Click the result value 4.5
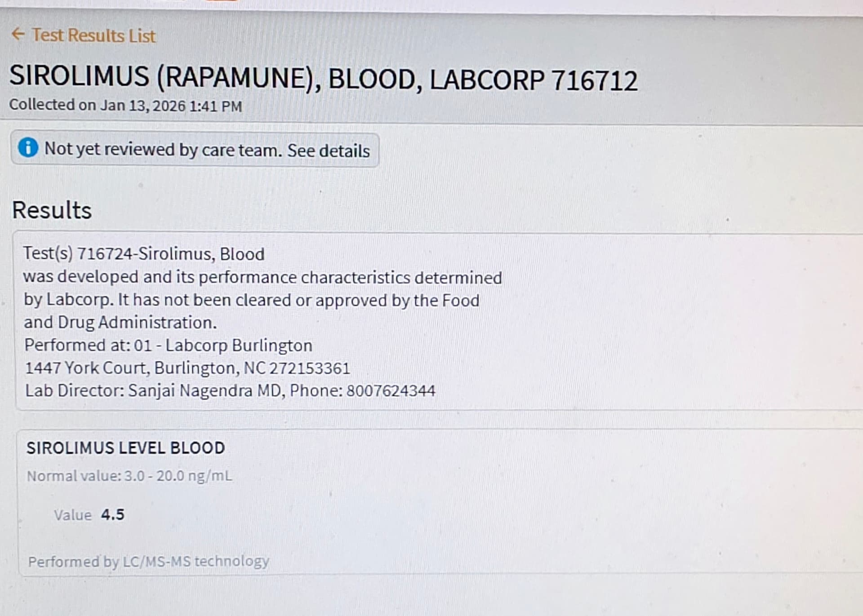Image resolution: width=863 pixels, height=616 pixels. (112, 514)
